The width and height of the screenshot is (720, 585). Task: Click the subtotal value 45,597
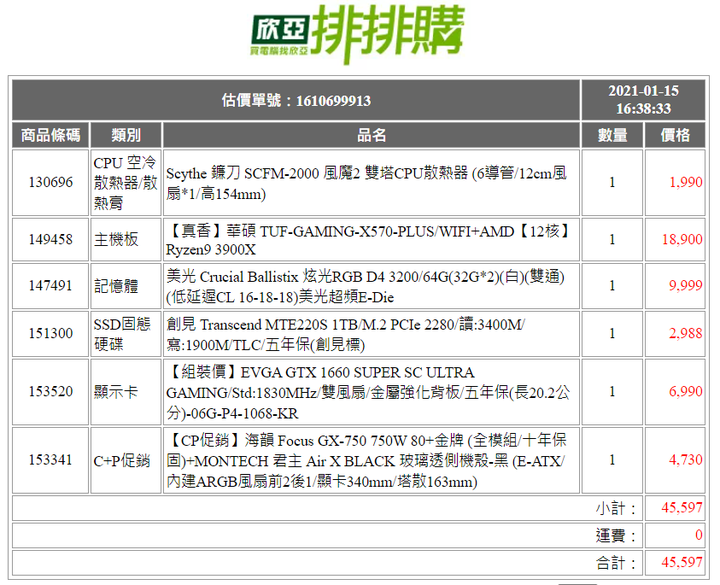point(682,508)
